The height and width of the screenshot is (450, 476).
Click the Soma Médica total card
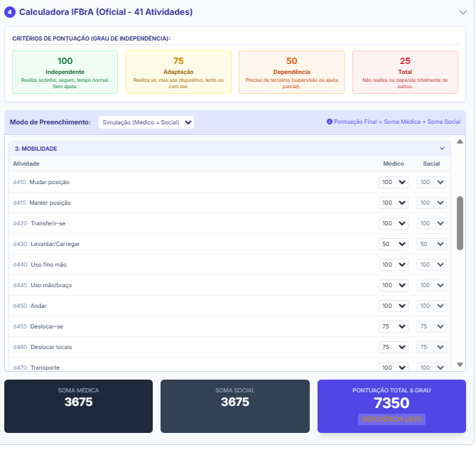(78, 406)
